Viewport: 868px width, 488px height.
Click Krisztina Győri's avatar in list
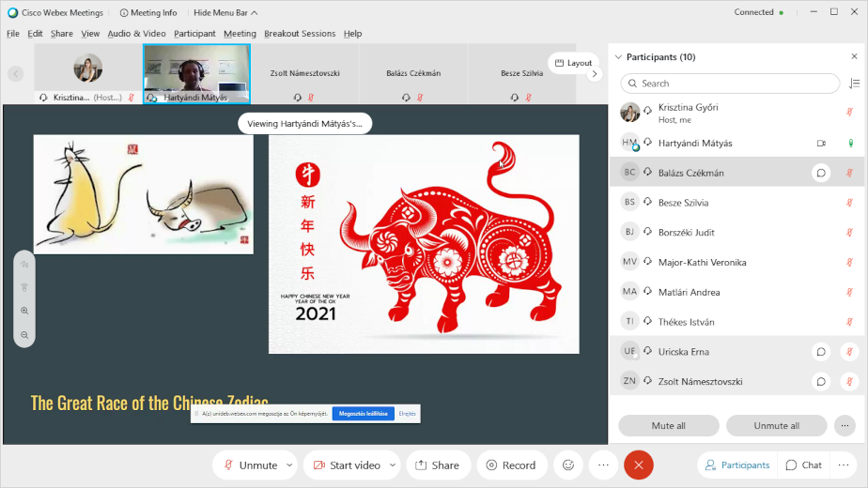pyautogui.click(x=630, y=113)
